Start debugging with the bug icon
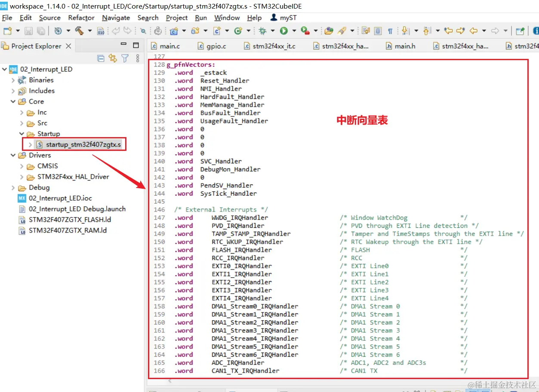 [262, 31]
